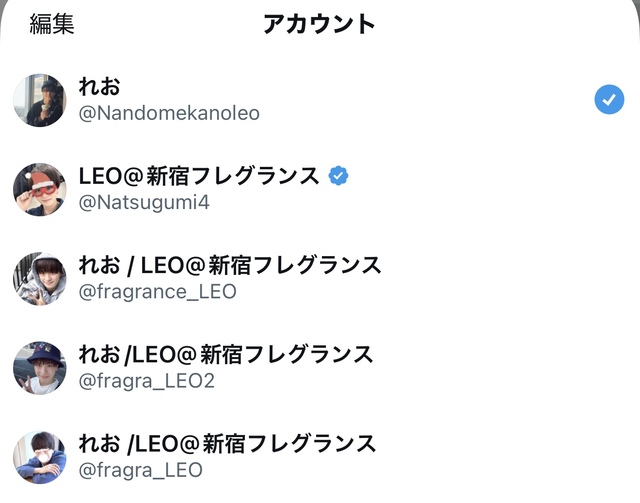Select the @fragra_LEO2 handle
Screen dimensions: 640x503
[x=146, y=381]
